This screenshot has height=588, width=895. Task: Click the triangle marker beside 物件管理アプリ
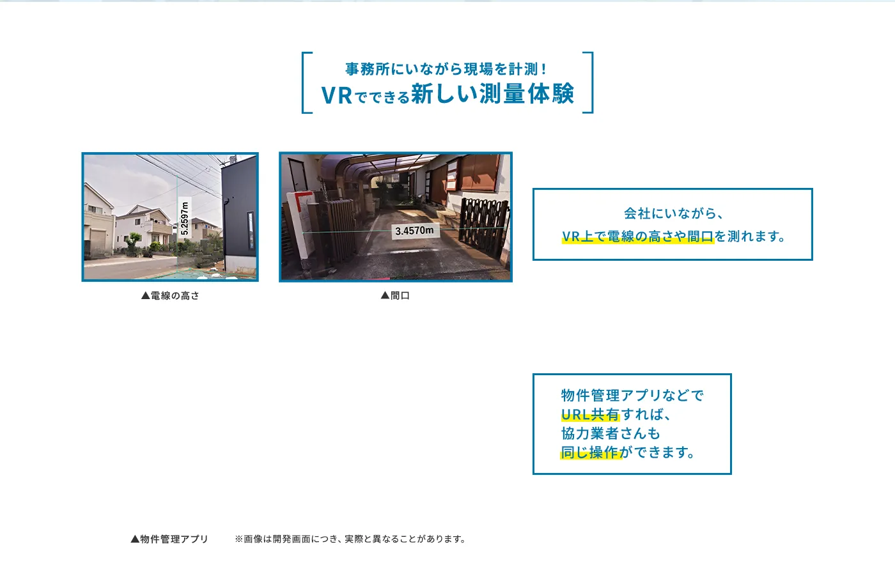click(x=135, y=539)
